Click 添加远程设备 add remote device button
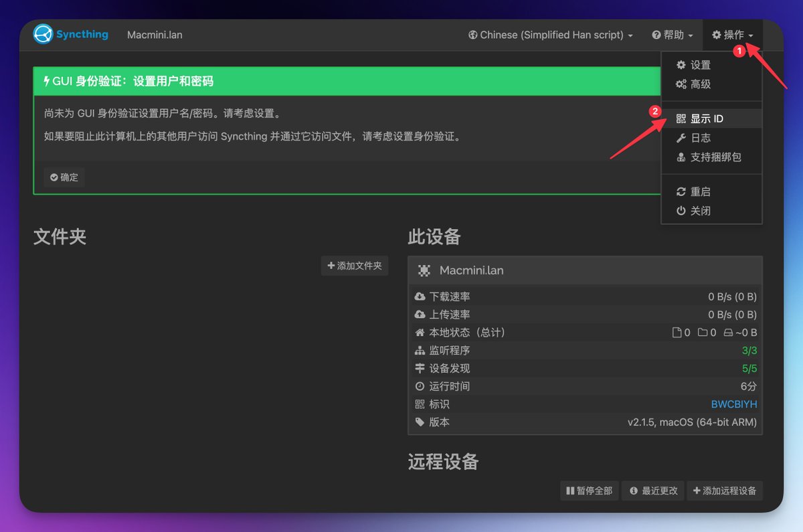The image size is (803, 532). [x=725, y=491]
